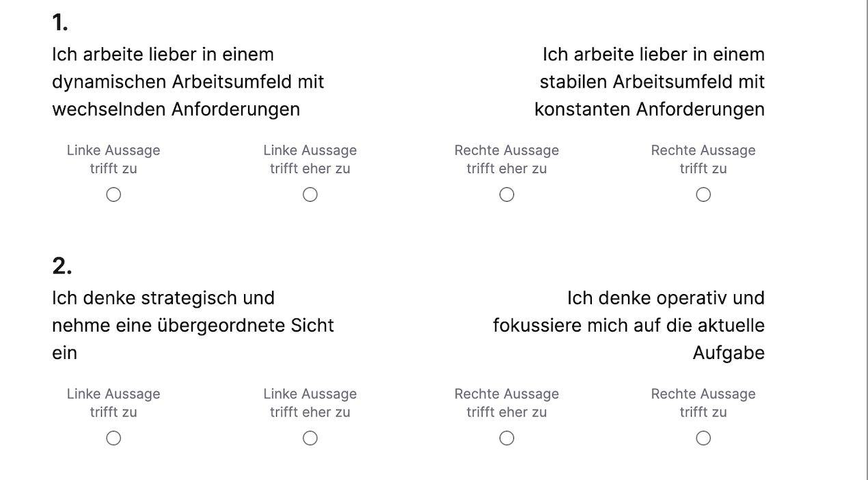
Task: Tick question 2 radio circle under 'Rechte Aussage trifft eher zu'
Action: point(506,438)
